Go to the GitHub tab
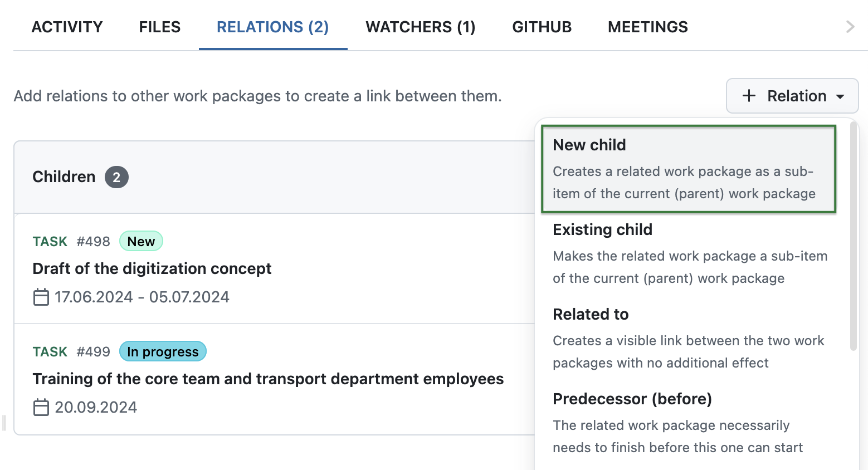The height and width of the screenshot is (470, 868). [x=541, y=26]
